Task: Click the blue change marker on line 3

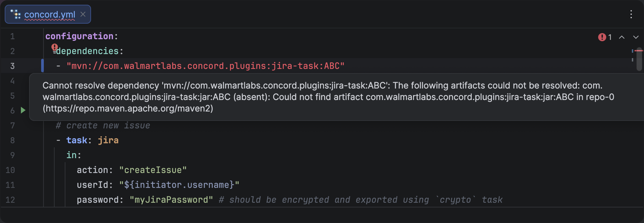Action: (x=42, y=66)
